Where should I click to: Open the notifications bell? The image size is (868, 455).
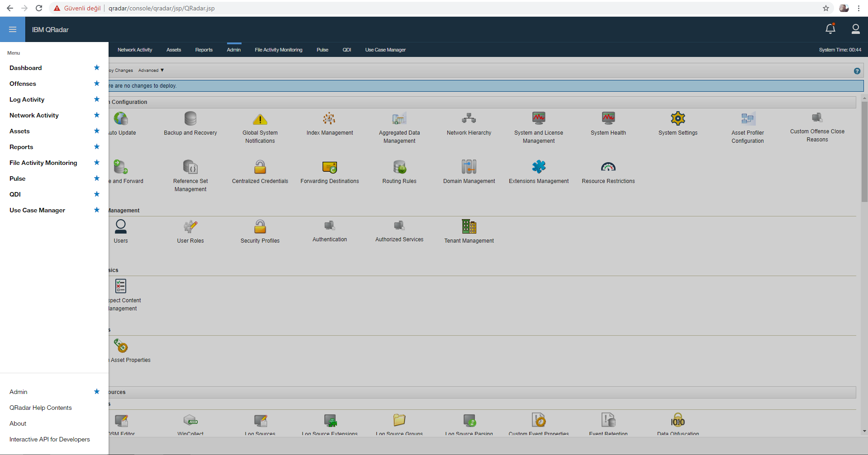pos(830,29)
